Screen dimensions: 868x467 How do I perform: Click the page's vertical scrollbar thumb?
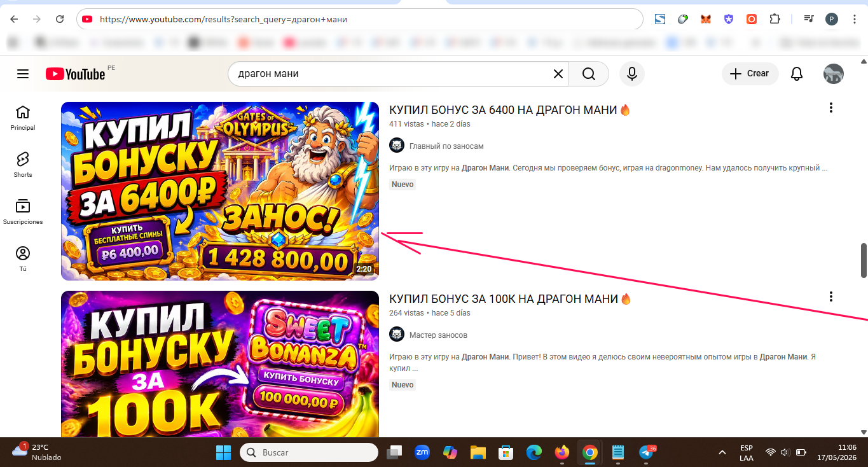pos(864,260)
